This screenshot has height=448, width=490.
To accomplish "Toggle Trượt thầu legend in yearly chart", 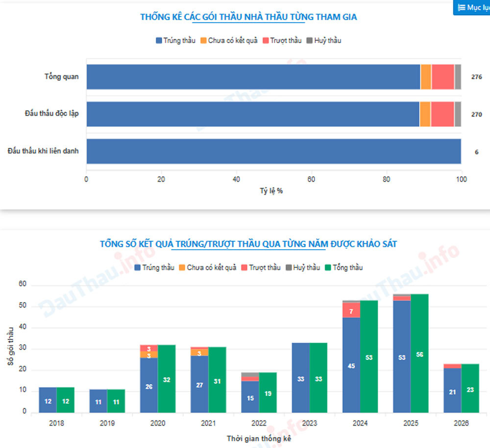I will 261,267.
